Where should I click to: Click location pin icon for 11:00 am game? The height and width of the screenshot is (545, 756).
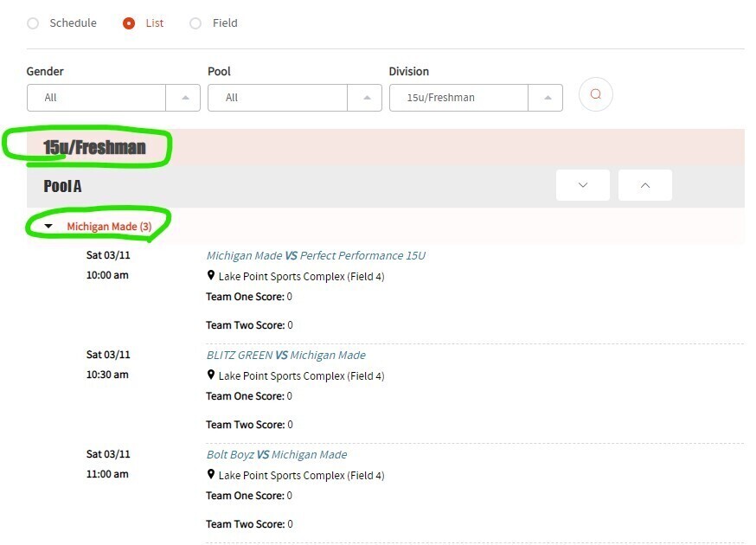211,474
